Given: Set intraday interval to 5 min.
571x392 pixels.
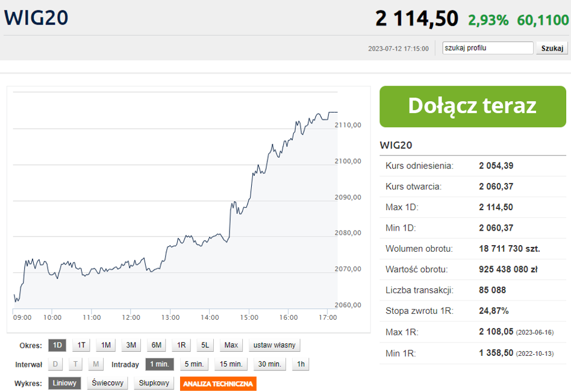Looking at the screenshot, I should point(194,364).
